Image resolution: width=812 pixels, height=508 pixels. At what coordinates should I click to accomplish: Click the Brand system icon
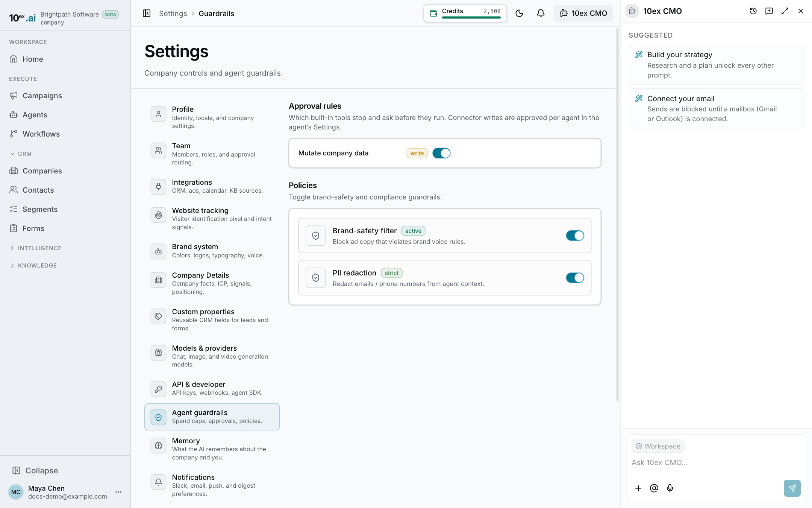[x=158, y=251]
